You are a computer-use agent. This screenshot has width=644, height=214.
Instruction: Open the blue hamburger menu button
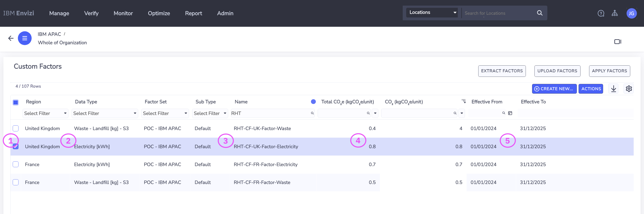coord(25,38)
